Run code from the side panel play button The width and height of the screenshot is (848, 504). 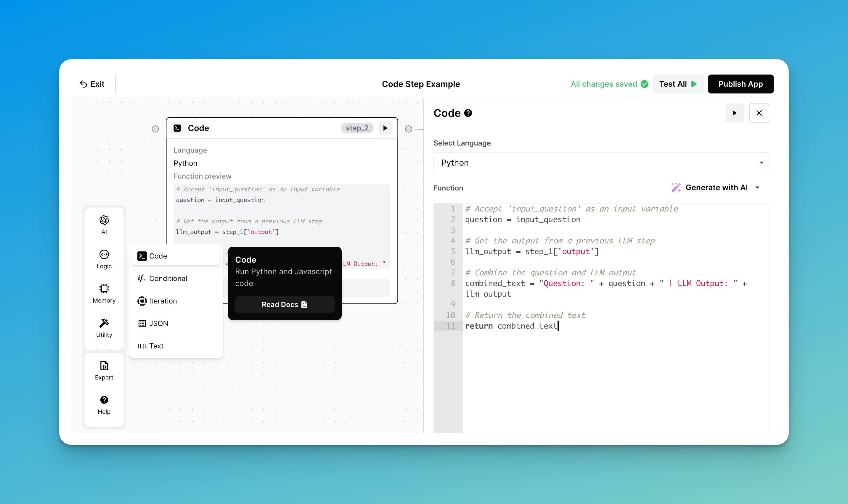click(735, 113)
